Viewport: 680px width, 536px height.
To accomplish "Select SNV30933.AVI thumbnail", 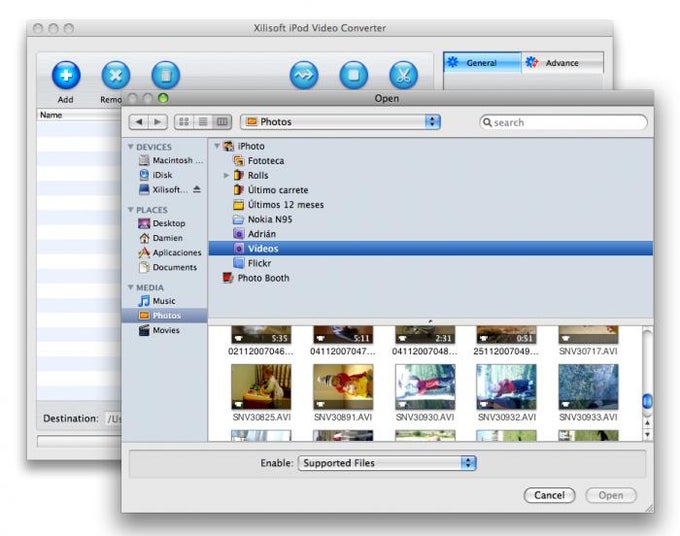I will coord(588,387).
